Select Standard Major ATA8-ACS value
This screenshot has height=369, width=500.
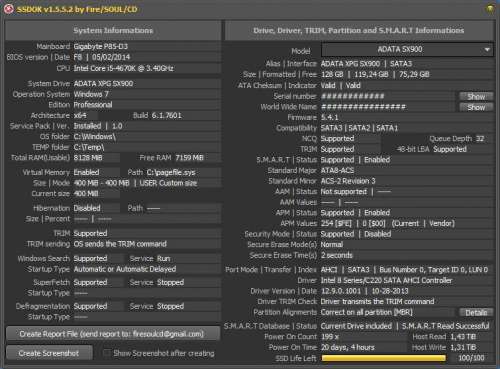click(337, 170)
